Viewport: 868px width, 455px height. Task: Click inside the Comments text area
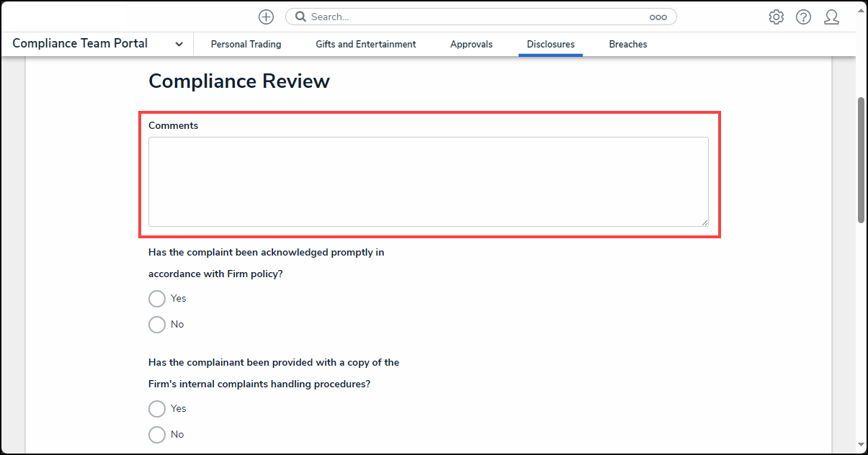tap(428, 181)
